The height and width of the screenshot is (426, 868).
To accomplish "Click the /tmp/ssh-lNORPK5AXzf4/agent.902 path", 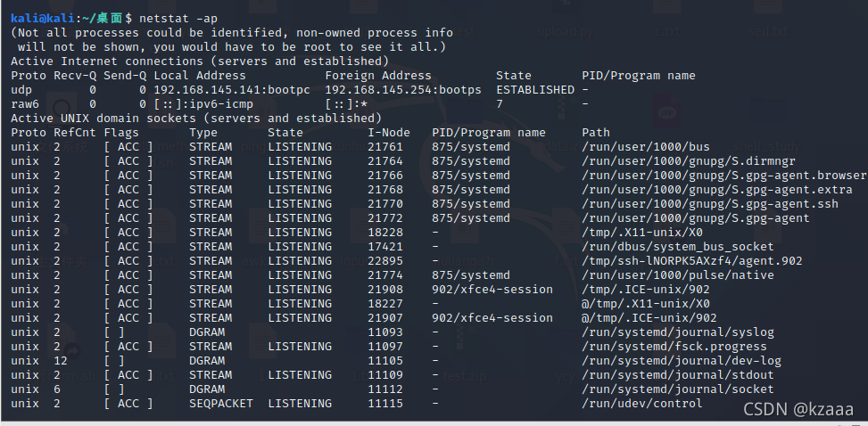I will [692, 261].
